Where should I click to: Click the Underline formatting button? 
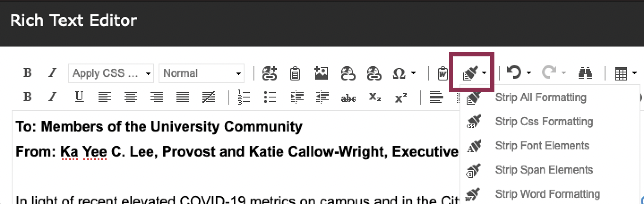coord(79,97)
